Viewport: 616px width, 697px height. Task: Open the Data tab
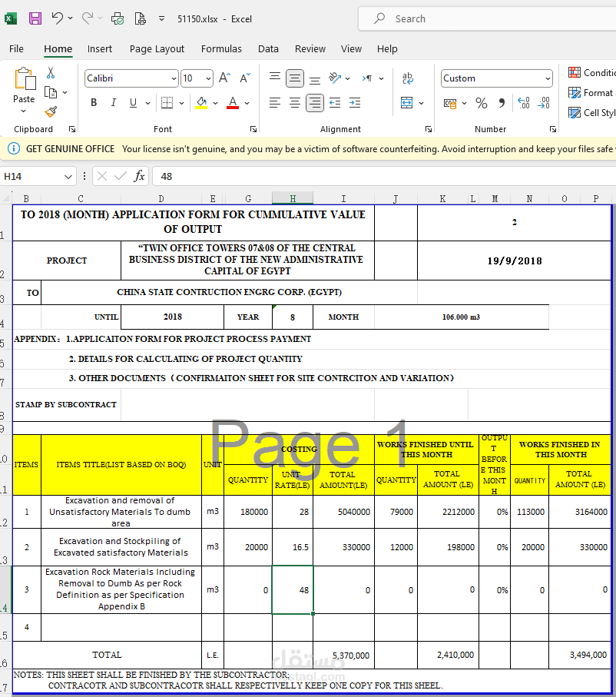[269, 49]
